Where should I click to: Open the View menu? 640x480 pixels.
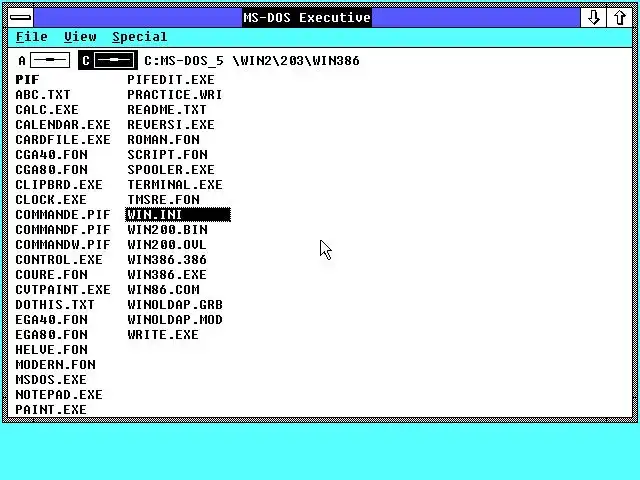(80, 37)
